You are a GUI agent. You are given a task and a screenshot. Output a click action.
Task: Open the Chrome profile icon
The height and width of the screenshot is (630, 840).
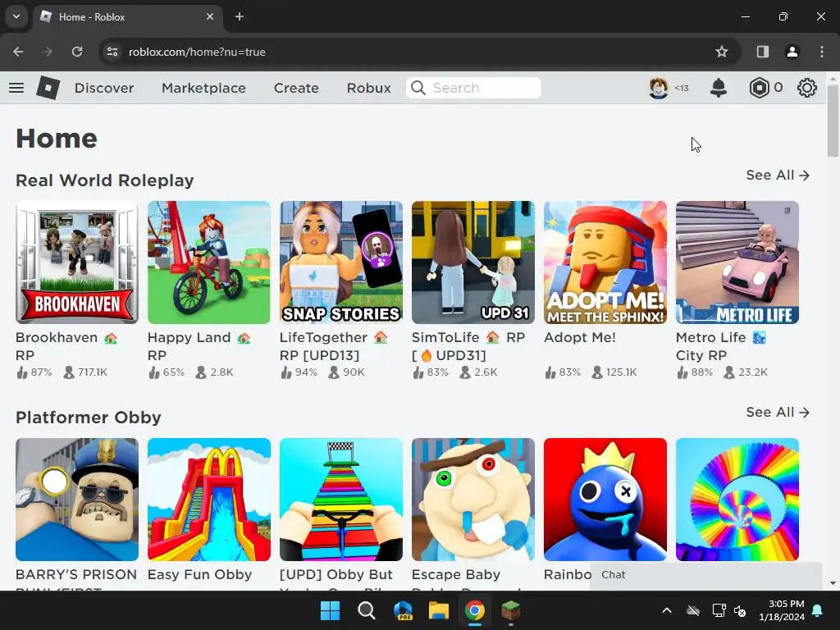tap(792, 52)
